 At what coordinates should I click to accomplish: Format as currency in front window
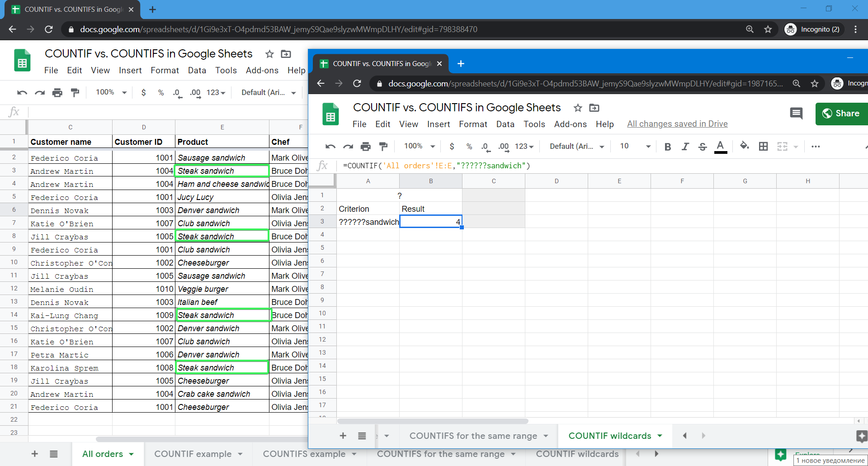452,146
